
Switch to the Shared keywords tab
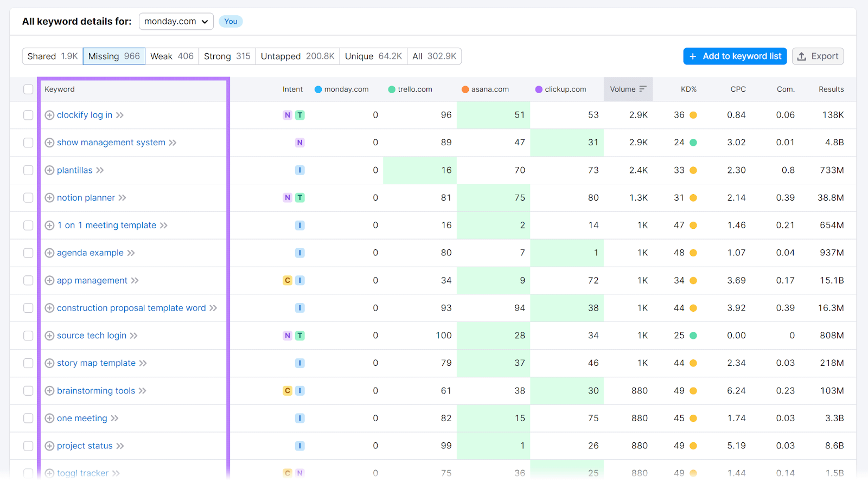click(53, 56)
